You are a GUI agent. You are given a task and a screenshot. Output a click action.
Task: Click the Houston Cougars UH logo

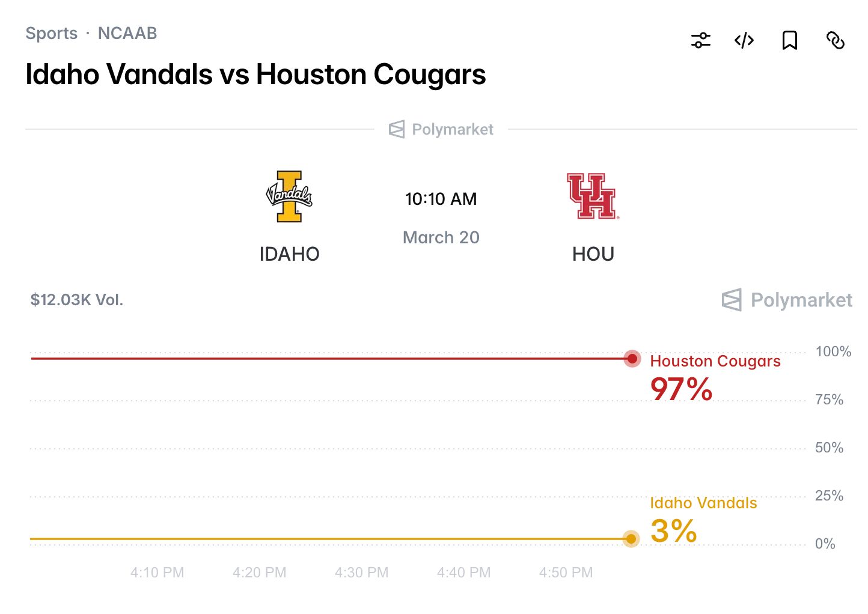pyautogui.click(x=592, y=196)
